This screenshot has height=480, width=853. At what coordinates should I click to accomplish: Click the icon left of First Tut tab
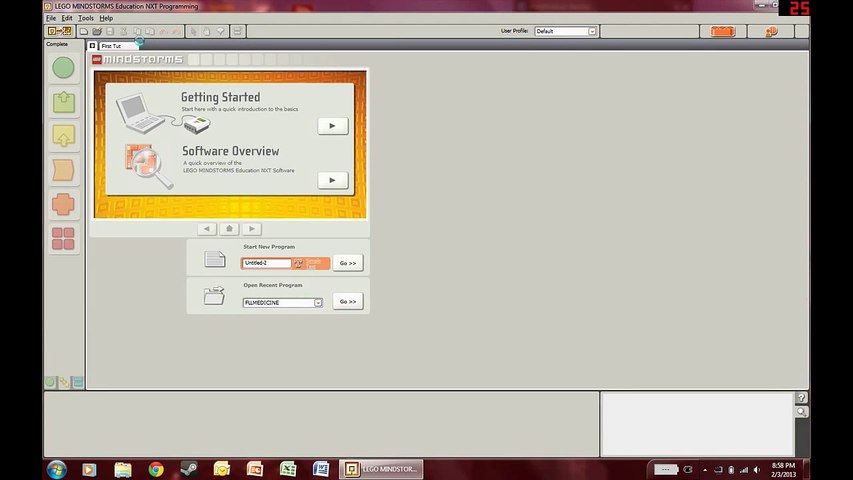coord(92,46)
